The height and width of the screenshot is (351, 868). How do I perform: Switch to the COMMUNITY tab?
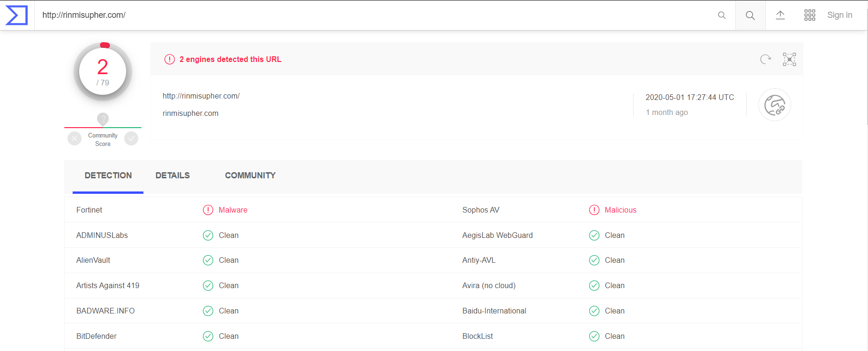pyautogui.click(x=250, y=175)
